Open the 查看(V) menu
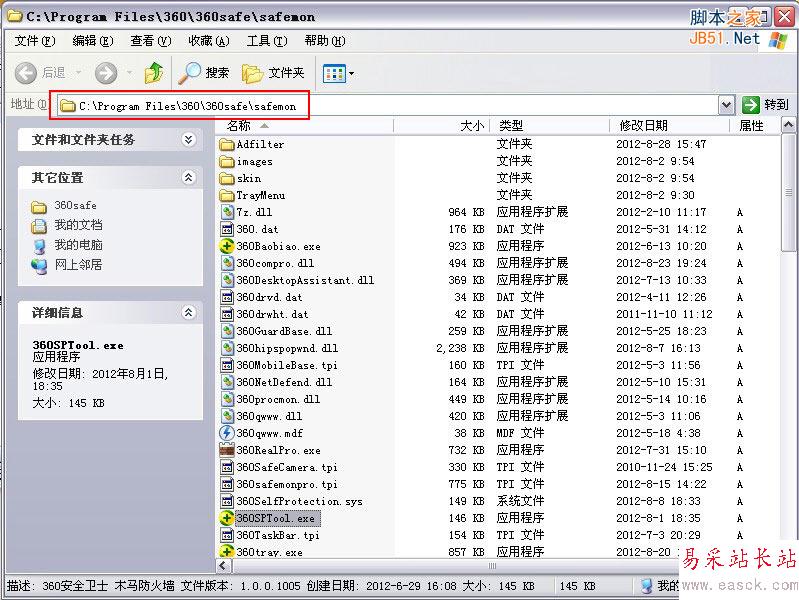The height and width of the screenshot is (600, 799). (151, 41)
